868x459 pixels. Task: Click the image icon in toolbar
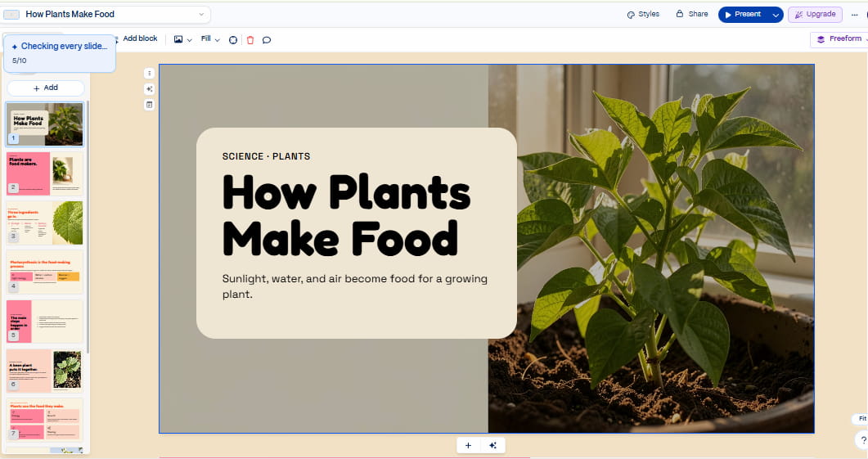click(178, 39)
